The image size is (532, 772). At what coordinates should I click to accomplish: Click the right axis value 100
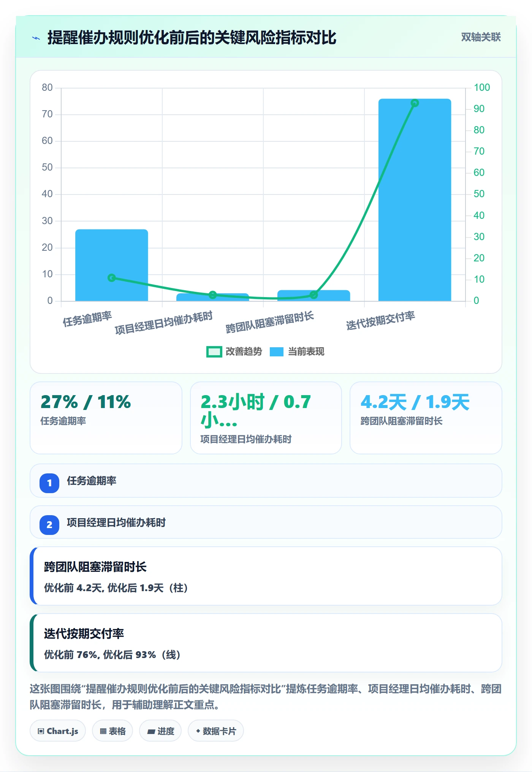coord(482,87)
